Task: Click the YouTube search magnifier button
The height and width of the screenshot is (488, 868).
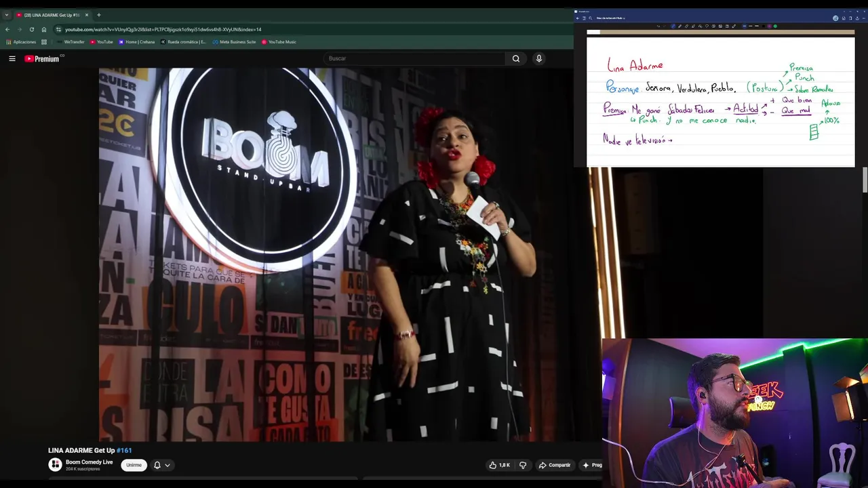Action: pyautogui.click(x=516, y=58)
